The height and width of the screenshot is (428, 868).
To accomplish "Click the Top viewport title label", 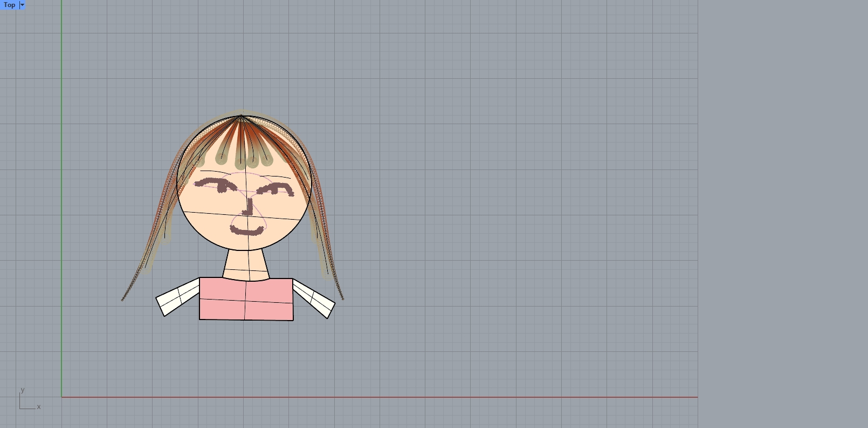I will click(x=9, y=5).
